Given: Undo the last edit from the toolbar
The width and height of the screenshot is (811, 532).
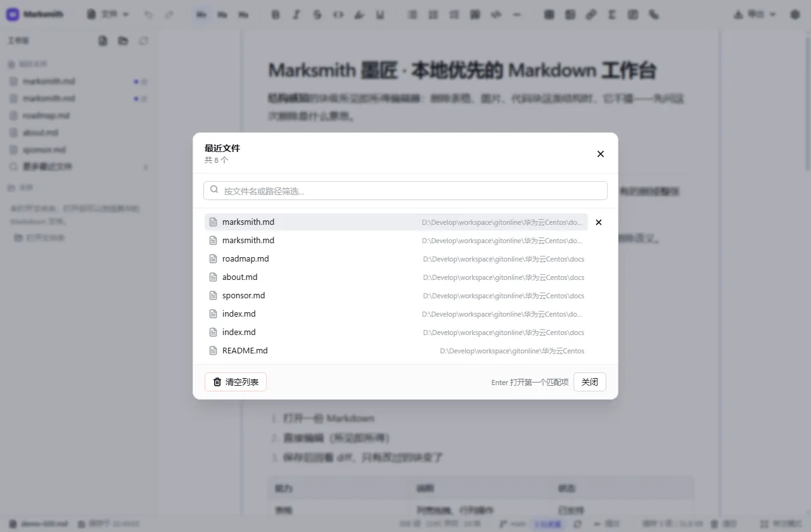Looking at the screenshot, I should pos(148,15).
